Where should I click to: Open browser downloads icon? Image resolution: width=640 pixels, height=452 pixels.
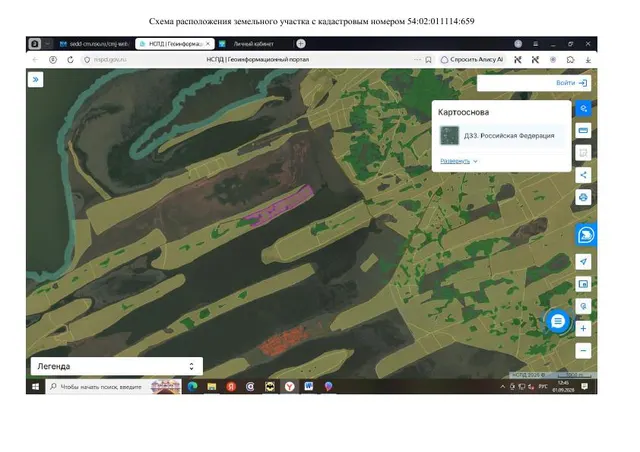click(x=588, y=60)
